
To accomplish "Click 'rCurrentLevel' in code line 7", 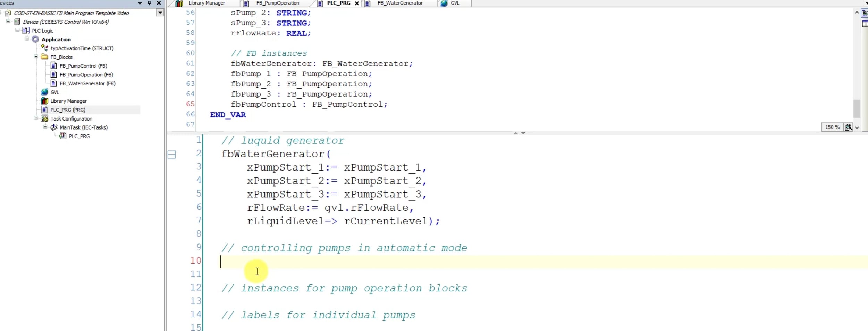I will click(x=386, y=221).
